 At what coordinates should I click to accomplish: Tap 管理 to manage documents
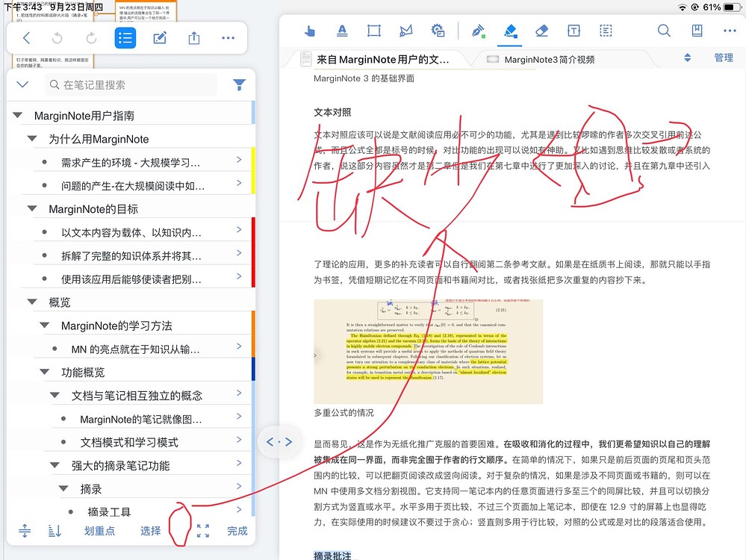pos(723,57)
